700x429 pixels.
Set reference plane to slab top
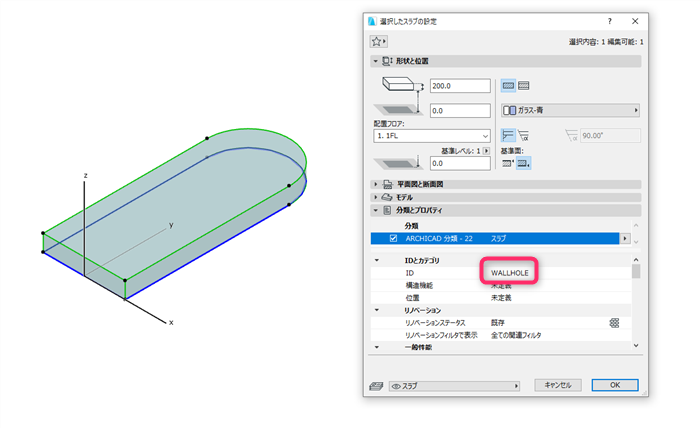[x=508, y=163]
